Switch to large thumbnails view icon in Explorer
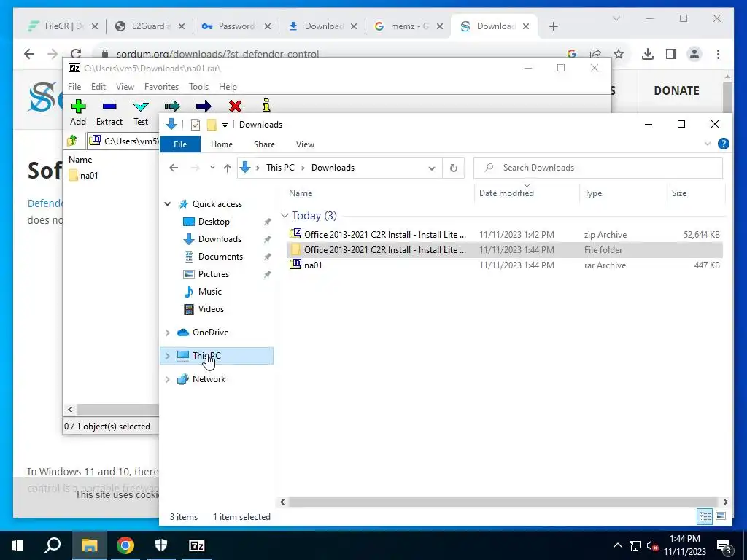The width and height of the screenshot is (747, 560). click(x=721, y=517)
